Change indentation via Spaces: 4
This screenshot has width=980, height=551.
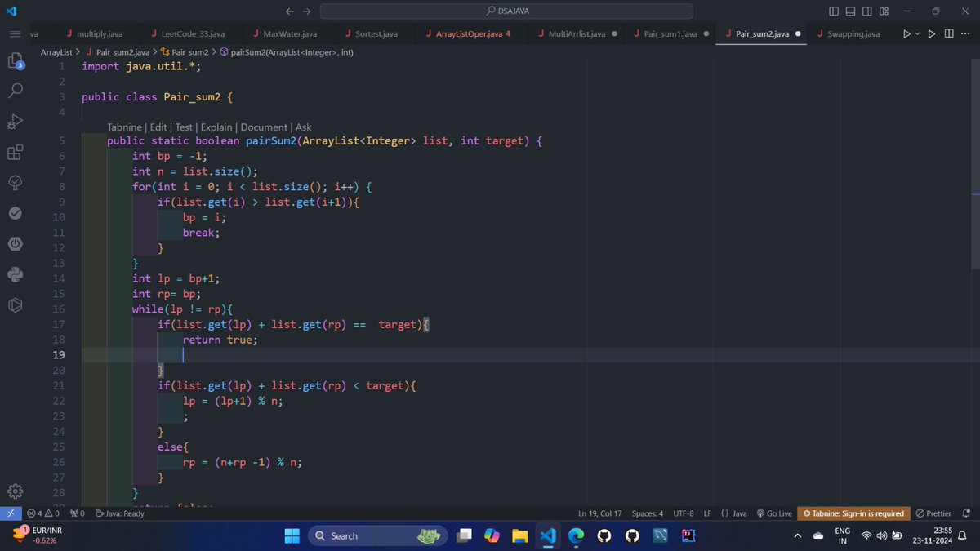[648, 513]
